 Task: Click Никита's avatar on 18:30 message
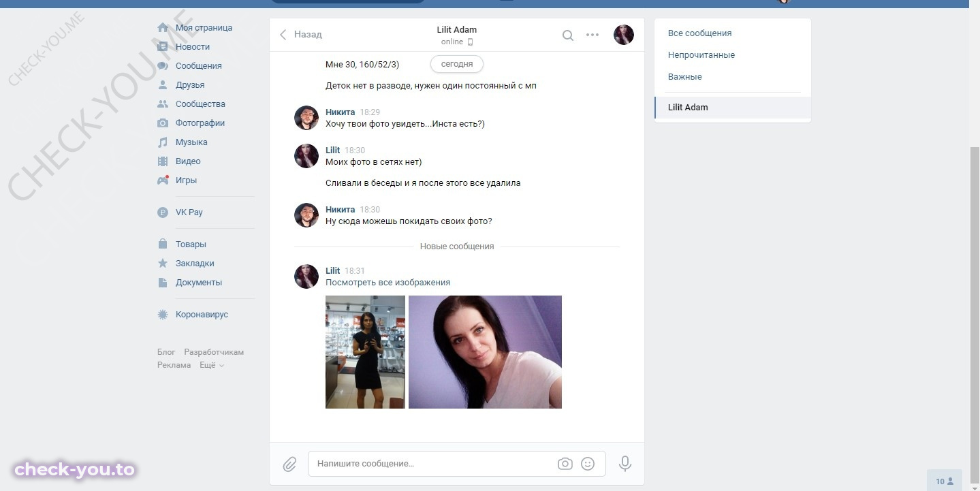[x=306, y=215]
